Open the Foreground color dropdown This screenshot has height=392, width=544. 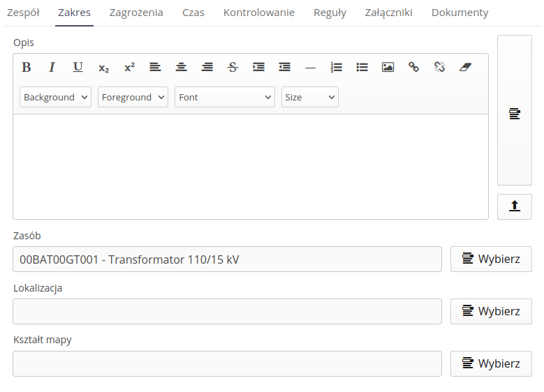pyautogui.click(x=133, y=97)
